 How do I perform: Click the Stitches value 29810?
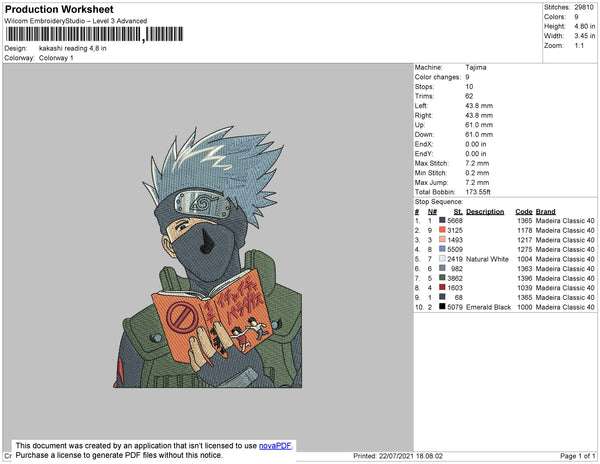point(584,7)
